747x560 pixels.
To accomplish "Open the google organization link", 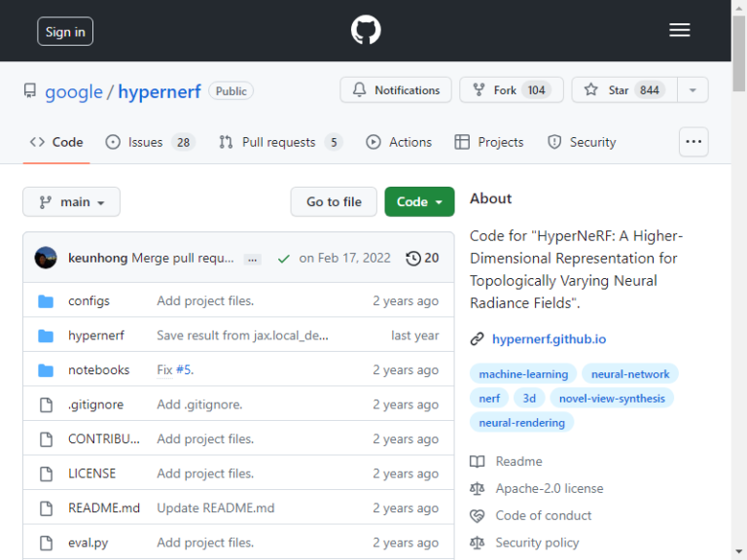I will (x=73, y=91).
